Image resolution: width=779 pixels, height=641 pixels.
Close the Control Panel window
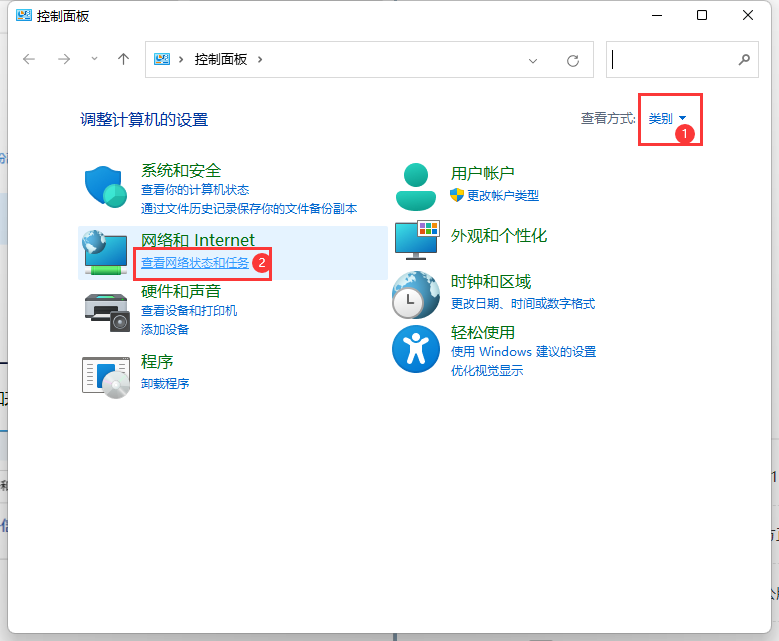(748, 15)
